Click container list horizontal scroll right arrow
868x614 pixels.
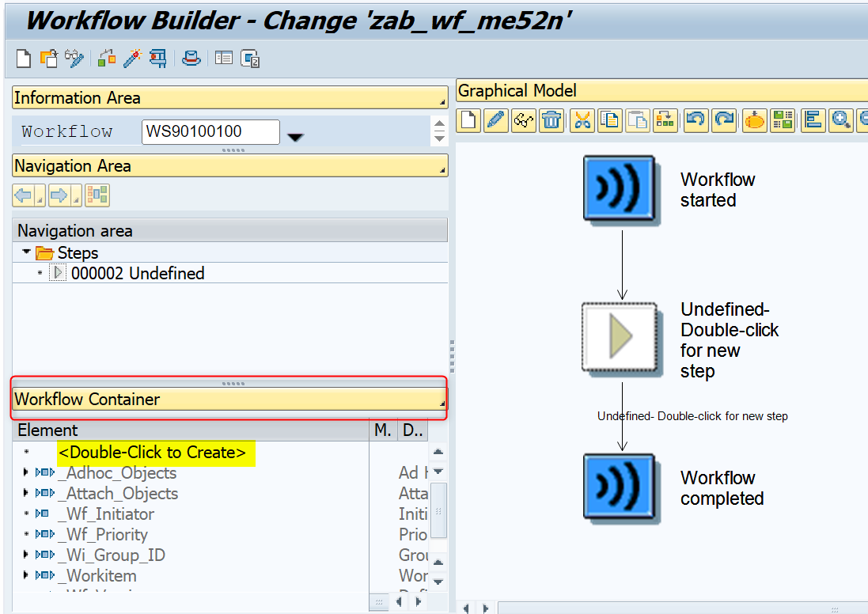point(419,602)
